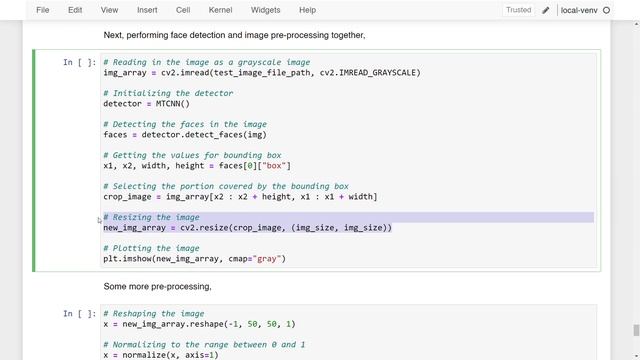
Task: Click the scrollbar down arrow
Action: pyautogui.click(x=636, y=356)
